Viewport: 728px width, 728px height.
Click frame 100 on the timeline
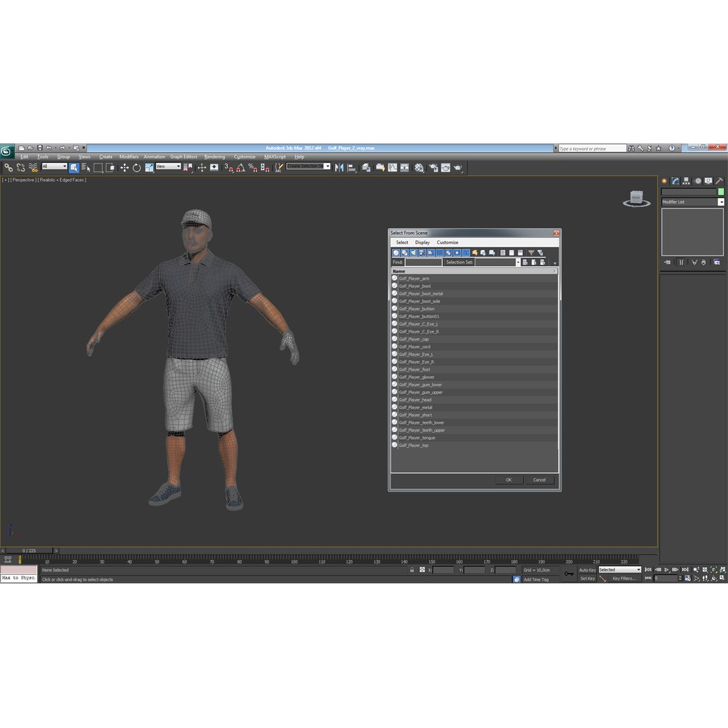pos(294,562)
